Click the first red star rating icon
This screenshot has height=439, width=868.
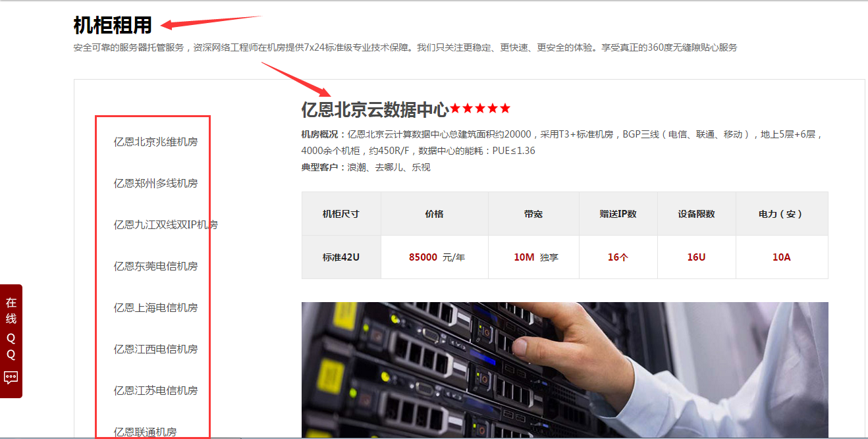(x=455, y=109)
